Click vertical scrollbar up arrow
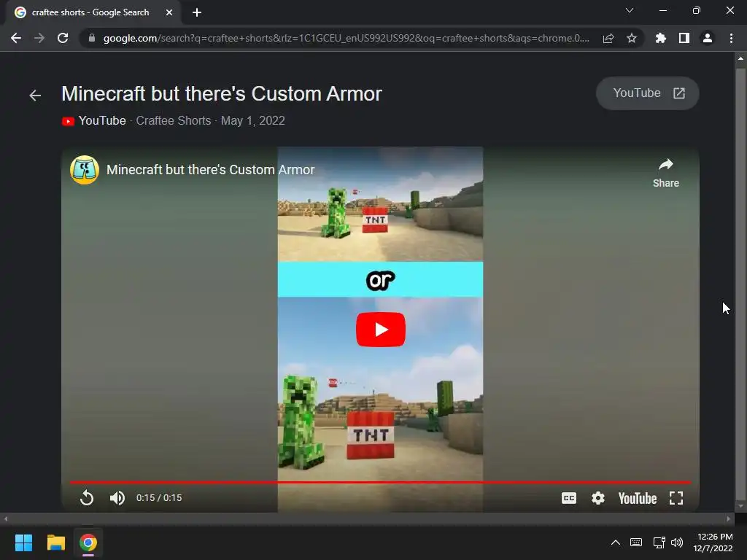Image resolution: width=747 pixels, height=560 pixels. coord(740,58)
